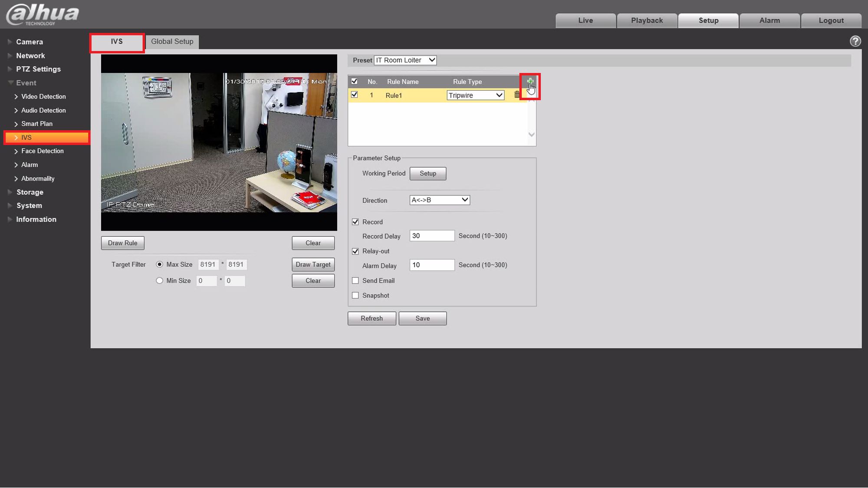868x488 pixels.
Task: Click the green plus add rule icon
Action: [529, 81]
